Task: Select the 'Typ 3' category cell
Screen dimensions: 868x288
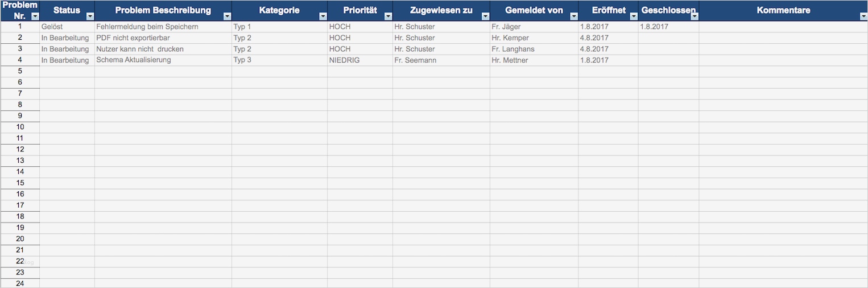Action: click(279, 60)
